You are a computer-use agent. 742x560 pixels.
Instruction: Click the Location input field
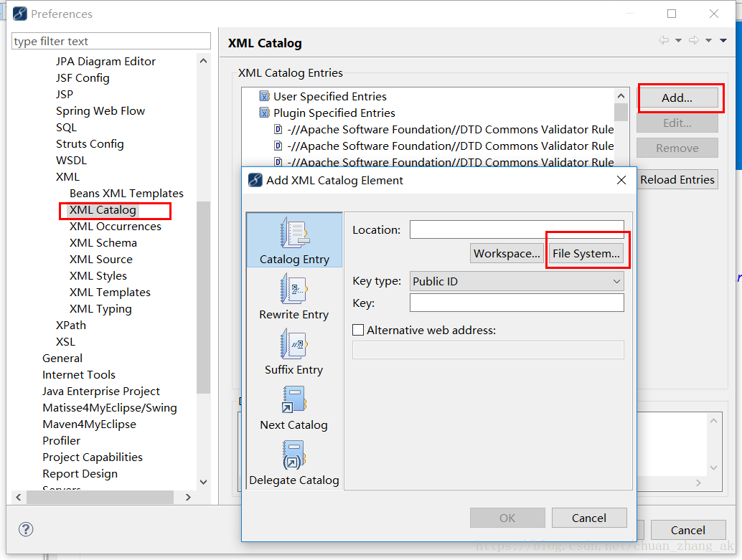click(x=517, y=229)
